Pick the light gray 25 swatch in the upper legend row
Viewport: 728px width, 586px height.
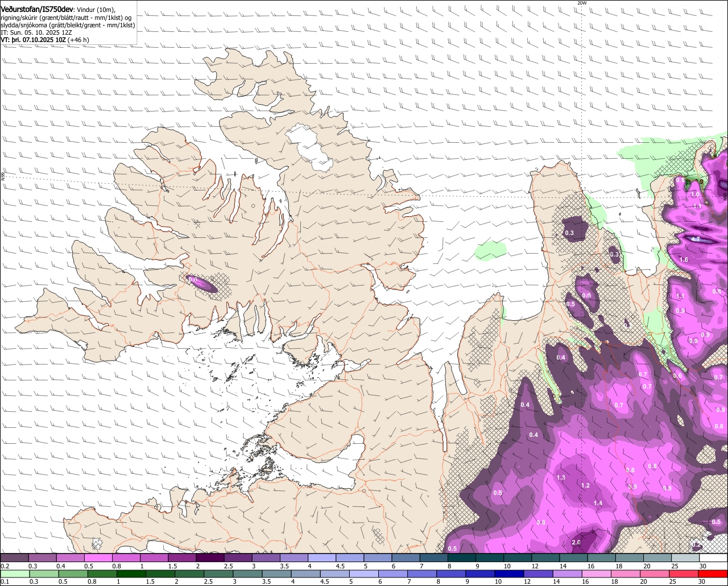pyautogui.click(x=685, y=558)
